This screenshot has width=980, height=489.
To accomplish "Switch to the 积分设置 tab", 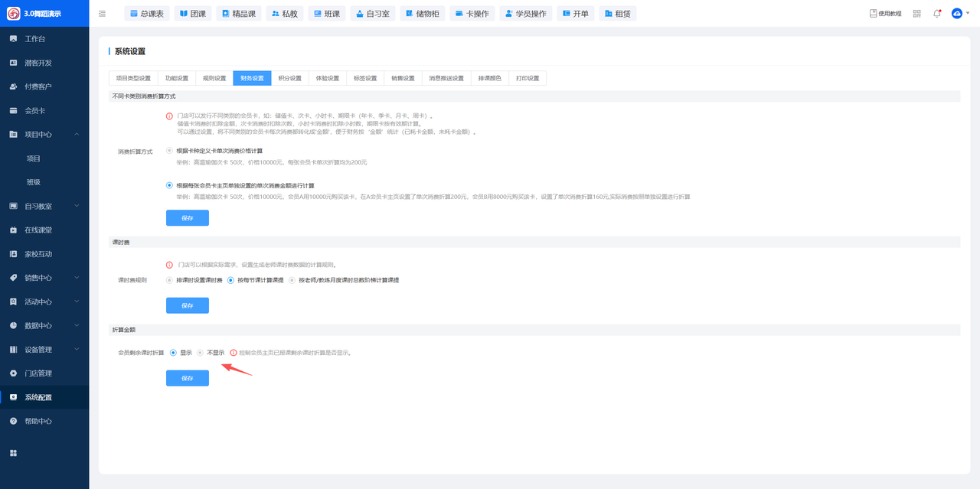I will tap(289, 78).
